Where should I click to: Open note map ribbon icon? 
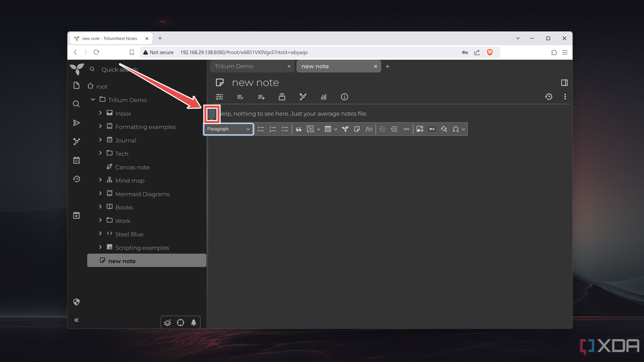pyautogui.click(x=303, y=97)
